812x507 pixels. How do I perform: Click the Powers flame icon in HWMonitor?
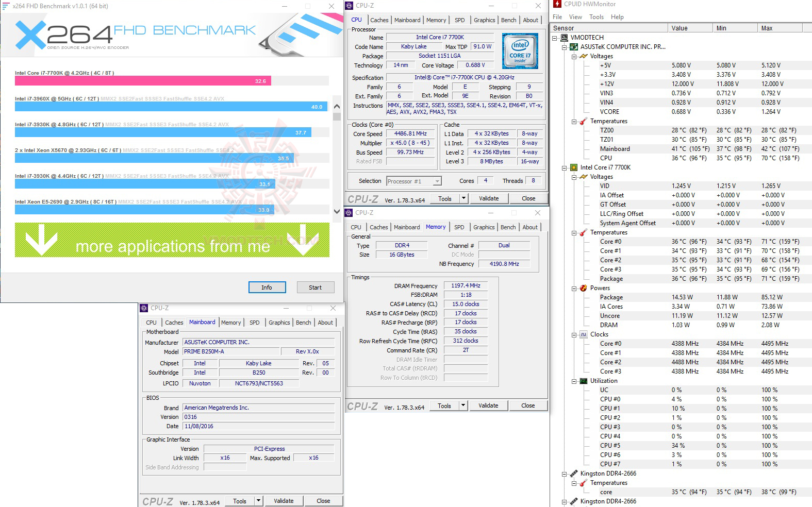pos(584,288)
